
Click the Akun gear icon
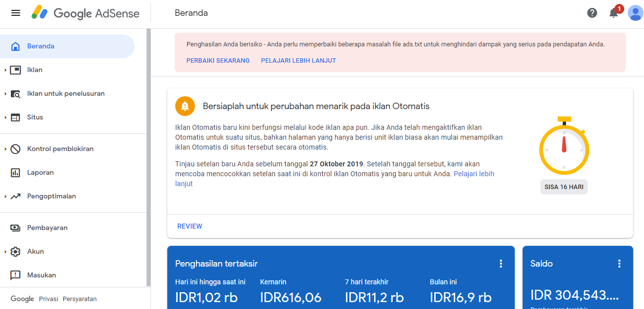point(15,252)
